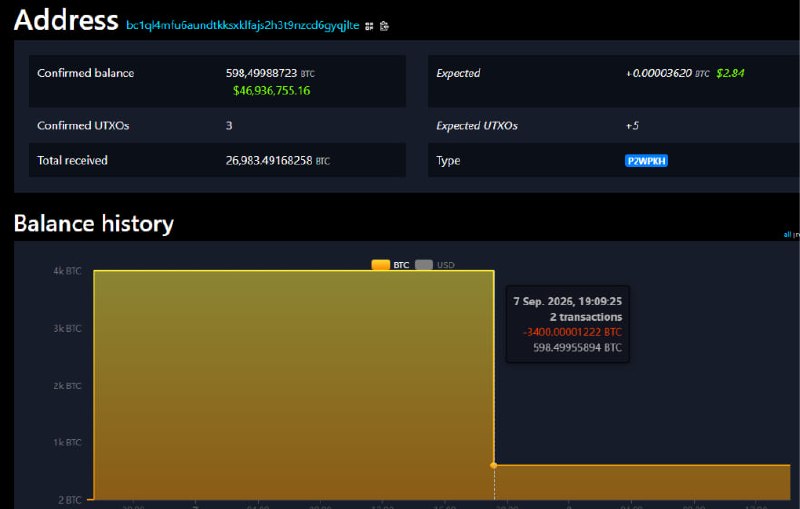800x509 pixels.
Task: Click the 'Confirmed balance' label
Action: pyautogui.click(x=86, y=73)
